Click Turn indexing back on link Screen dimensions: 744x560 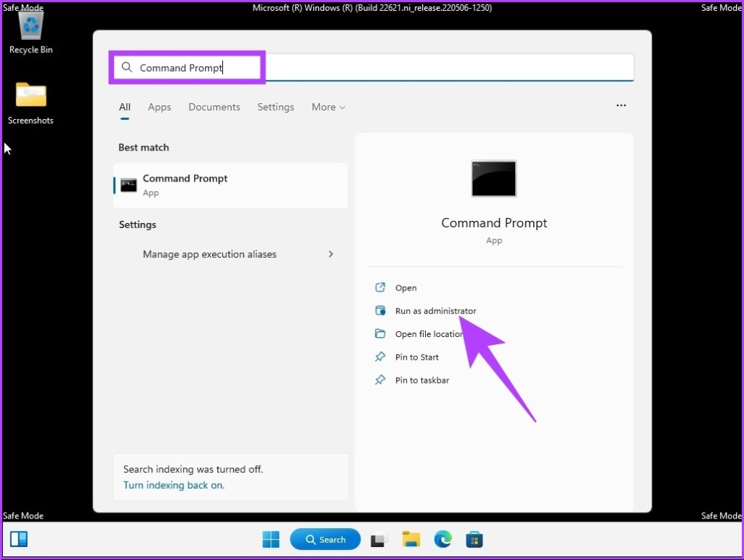point(174,485)
